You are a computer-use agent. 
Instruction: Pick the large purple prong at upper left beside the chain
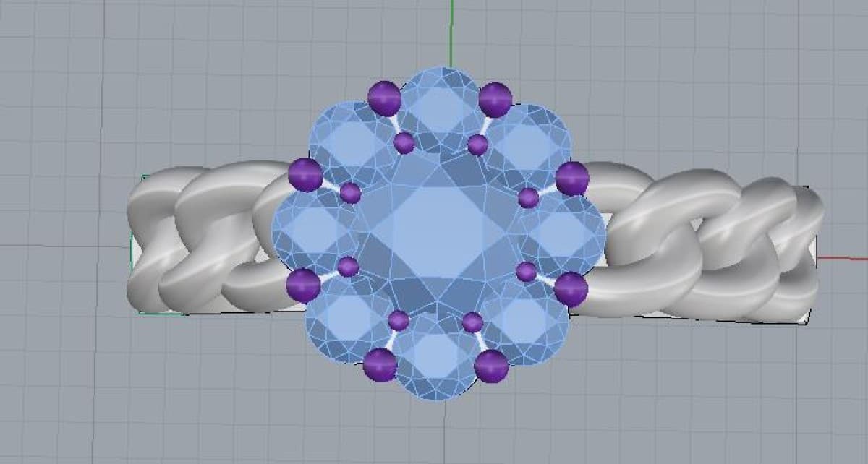click(x=305, y=175)
